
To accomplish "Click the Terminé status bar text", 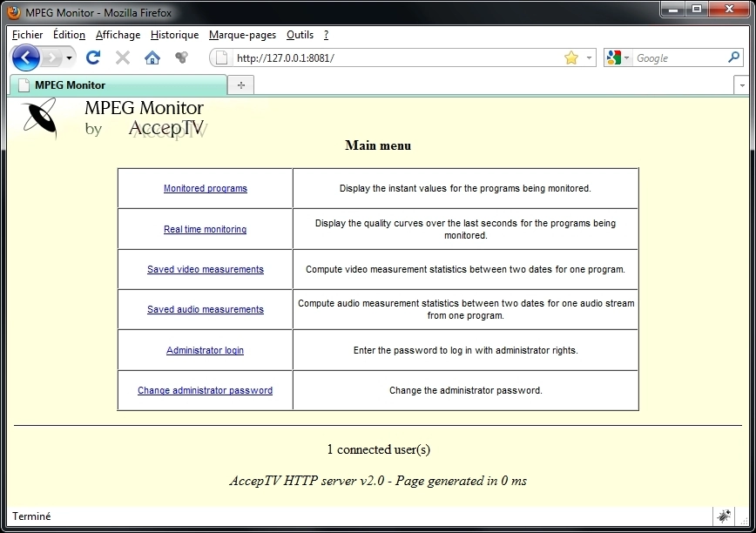I will (x=31, y=516).
